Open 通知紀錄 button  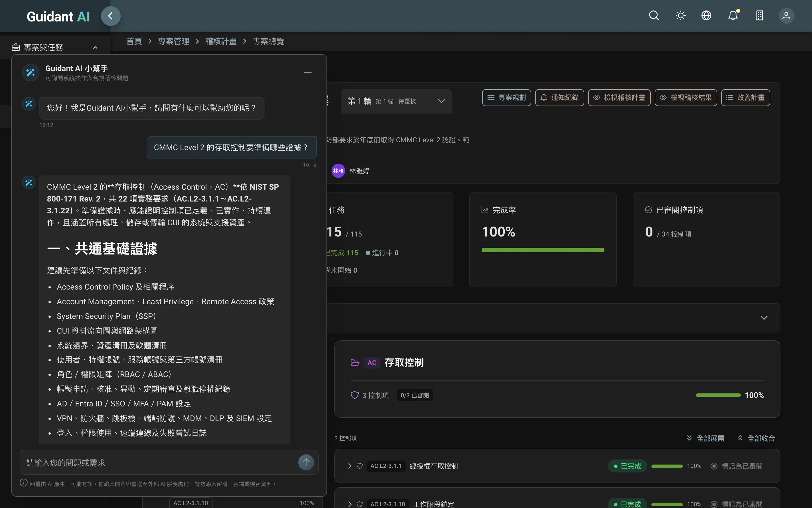559,97
